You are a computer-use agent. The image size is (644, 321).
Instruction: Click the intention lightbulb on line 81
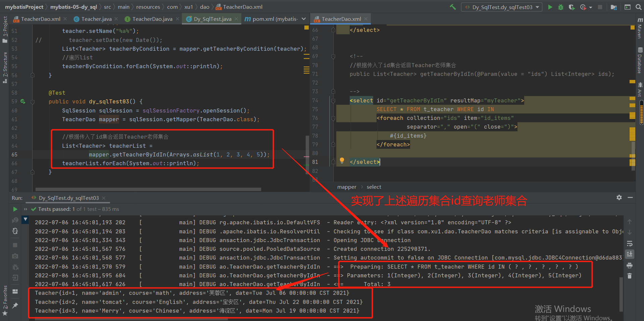(x=342, y=160)
